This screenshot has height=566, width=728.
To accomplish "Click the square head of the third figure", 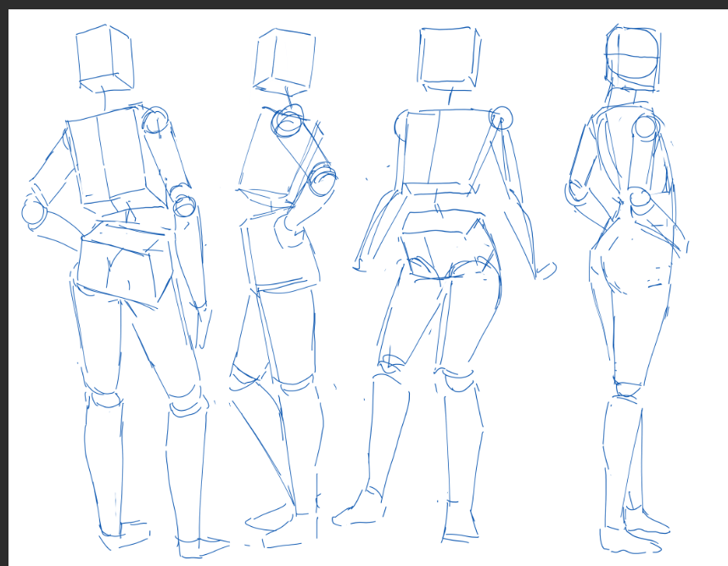I will click(449, 58).
